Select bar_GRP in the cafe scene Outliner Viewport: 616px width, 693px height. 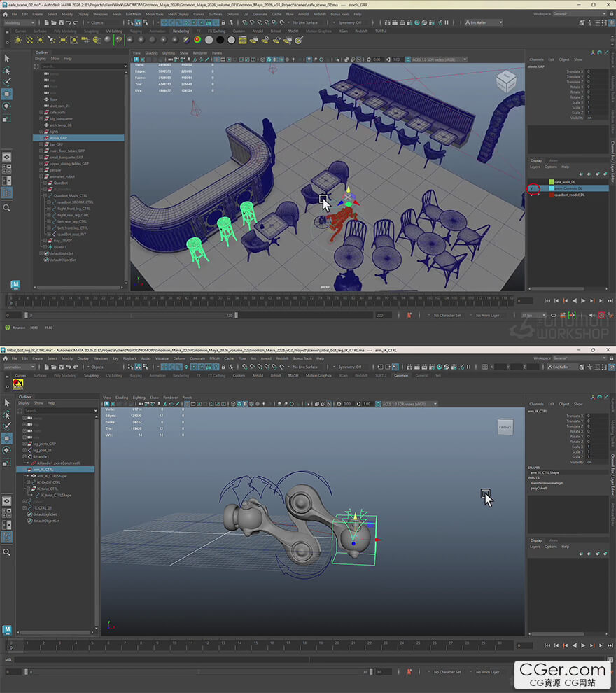pos(57,144)
